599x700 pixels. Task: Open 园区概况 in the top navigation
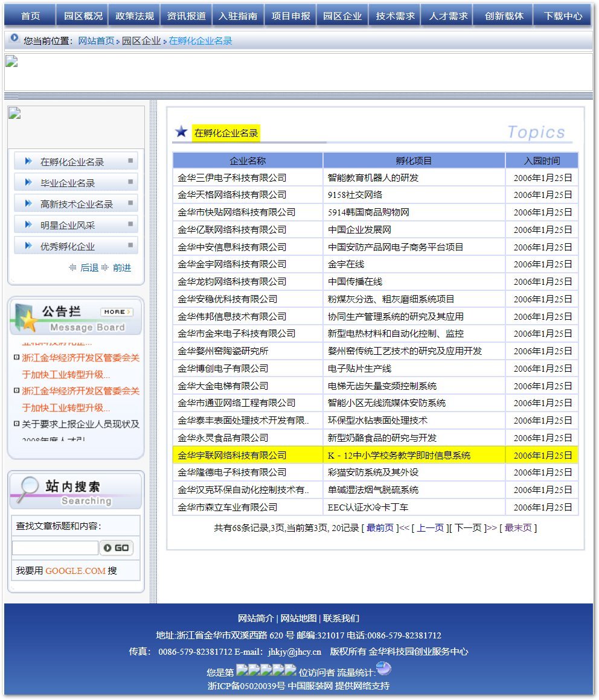point(83,16)
